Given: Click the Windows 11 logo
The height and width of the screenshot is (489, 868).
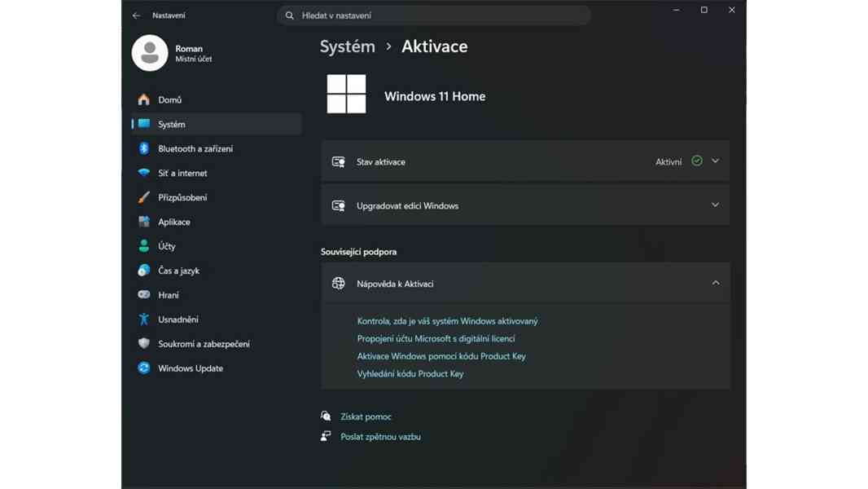Looking at the screenshot, I should [347, 95].
